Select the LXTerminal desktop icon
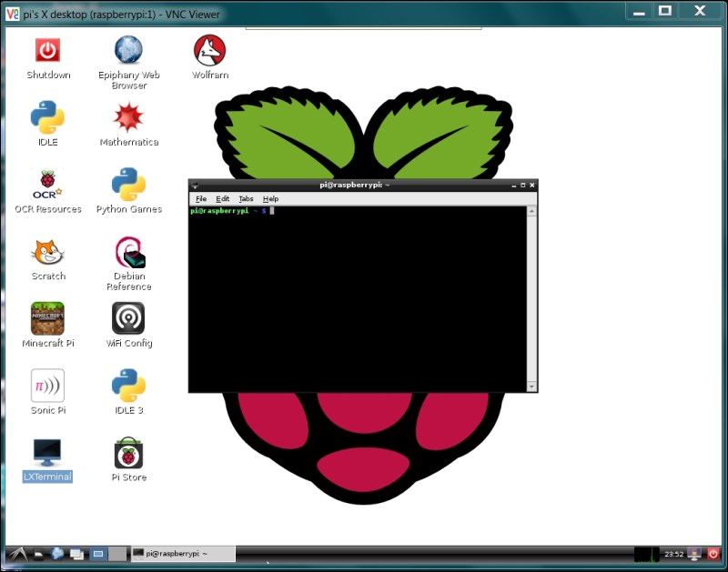This screenshot has height=572, width=728. point(47,452)
